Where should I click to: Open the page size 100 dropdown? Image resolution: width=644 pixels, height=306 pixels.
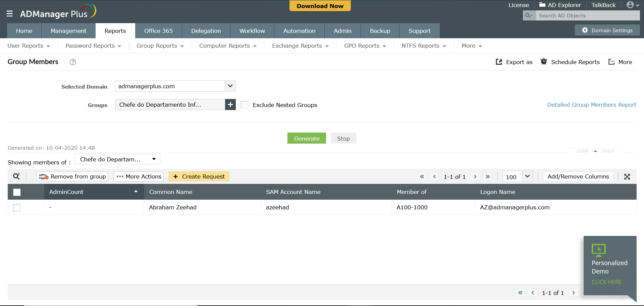[527, 176]
